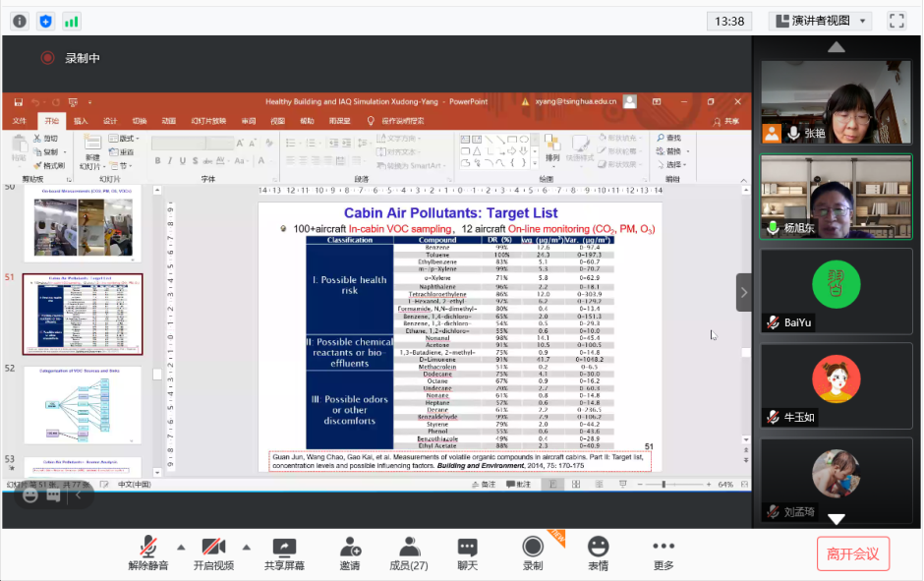The image size is (924, 581).
Task: Open meeting info icon at top left
Action: pos(20,21)
